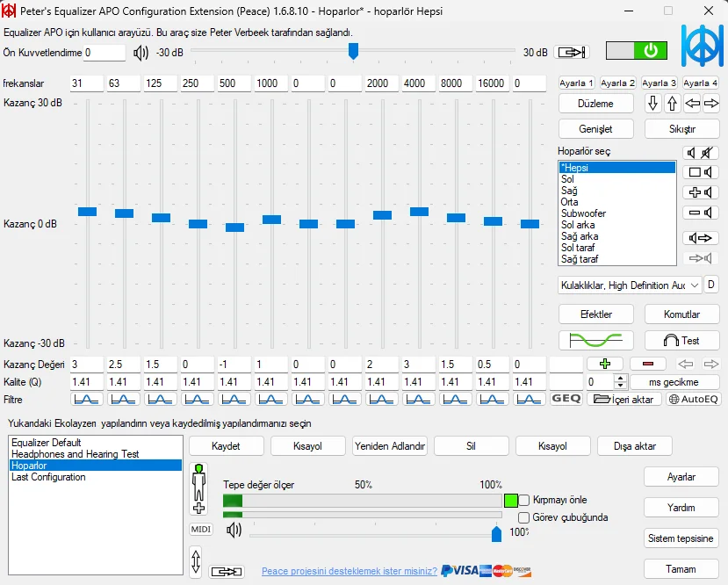Click the D button beside device dropdown
This screenshot has width=728, height=585.
coord(710,285)
